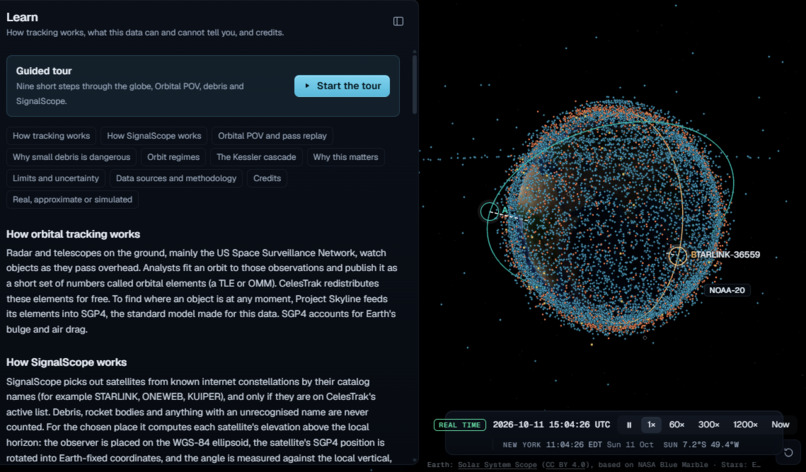Open Limits and uncertainty topic
This screenshot has width=806, height=472.
tap(56, 178)
